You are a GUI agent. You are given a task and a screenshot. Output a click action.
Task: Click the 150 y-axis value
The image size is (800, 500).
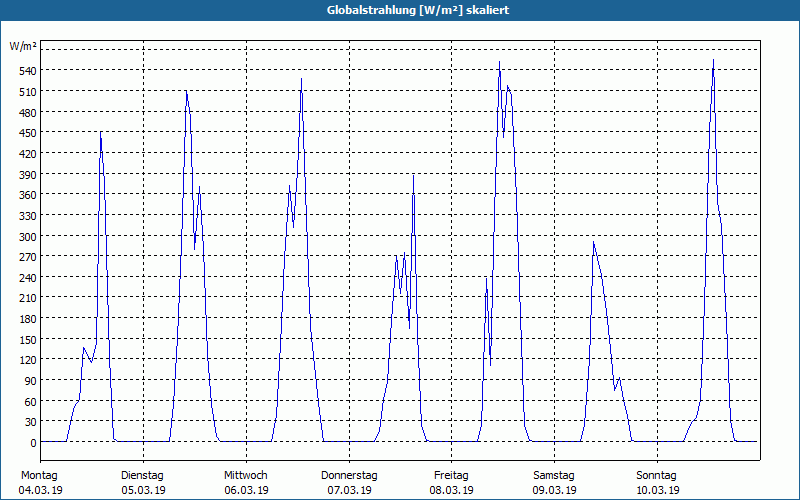tap(27, 340)
